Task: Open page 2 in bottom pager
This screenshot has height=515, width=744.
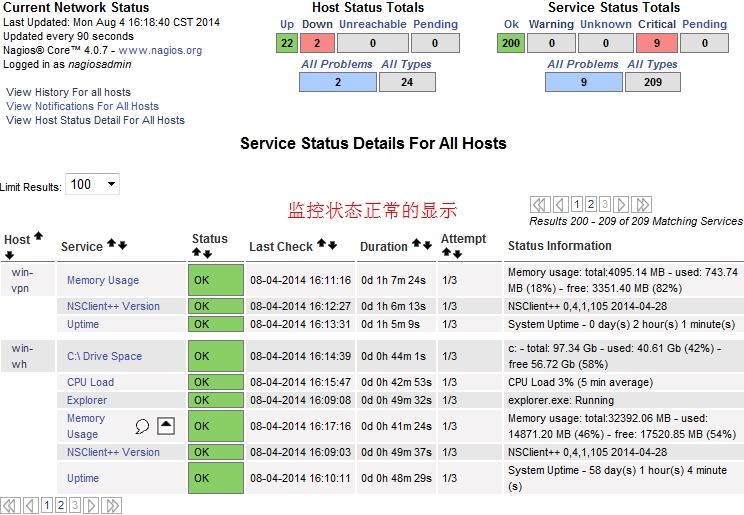Action: 61,506
